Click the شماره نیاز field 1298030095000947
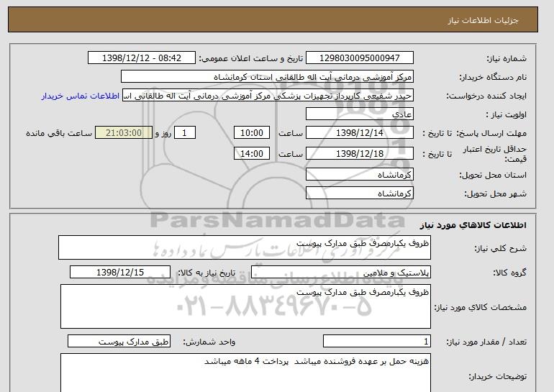This screenshot has width=554, height=392. pyautogui.click(x=359, y=58)
